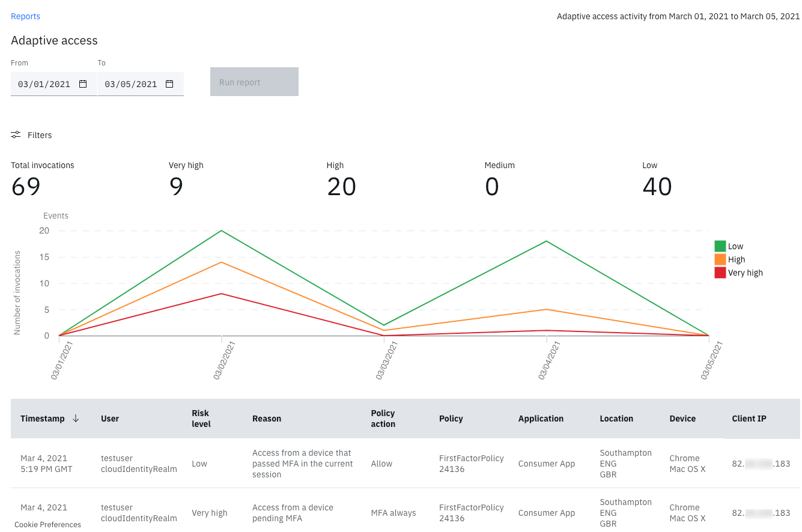
Task: Sort by the Timestamp column header
Action: (x=43, y=419)
